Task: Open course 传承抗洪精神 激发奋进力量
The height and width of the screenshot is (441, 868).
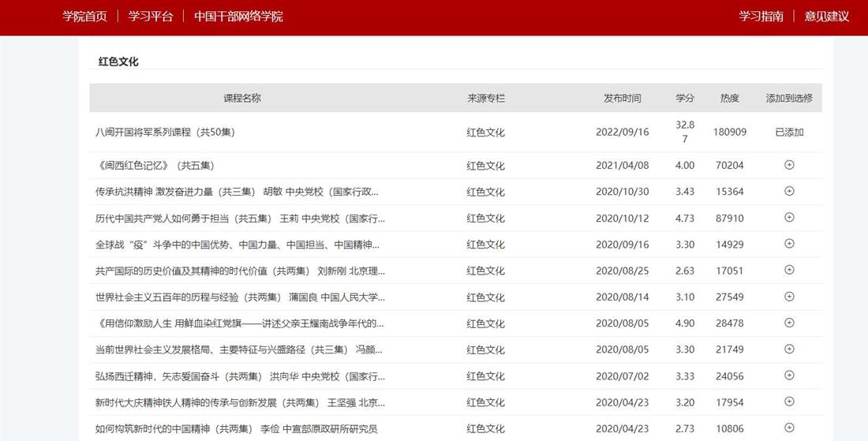Action: tap(237, 192)
